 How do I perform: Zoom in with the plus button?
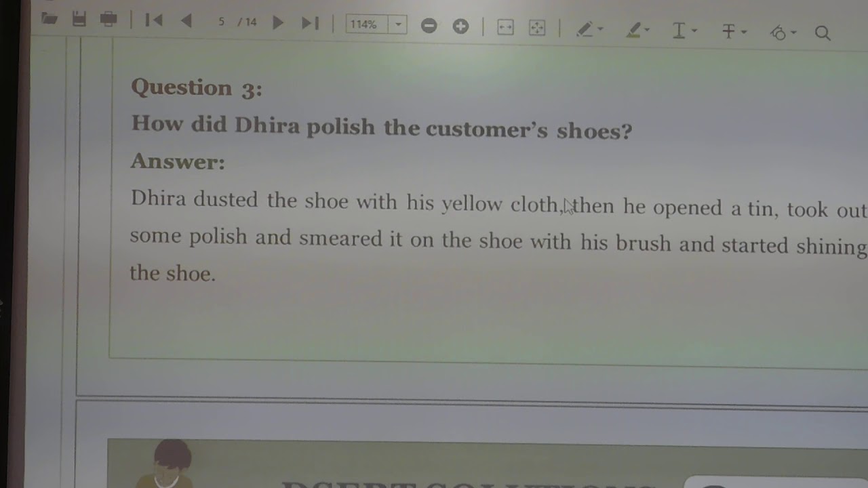460,26
